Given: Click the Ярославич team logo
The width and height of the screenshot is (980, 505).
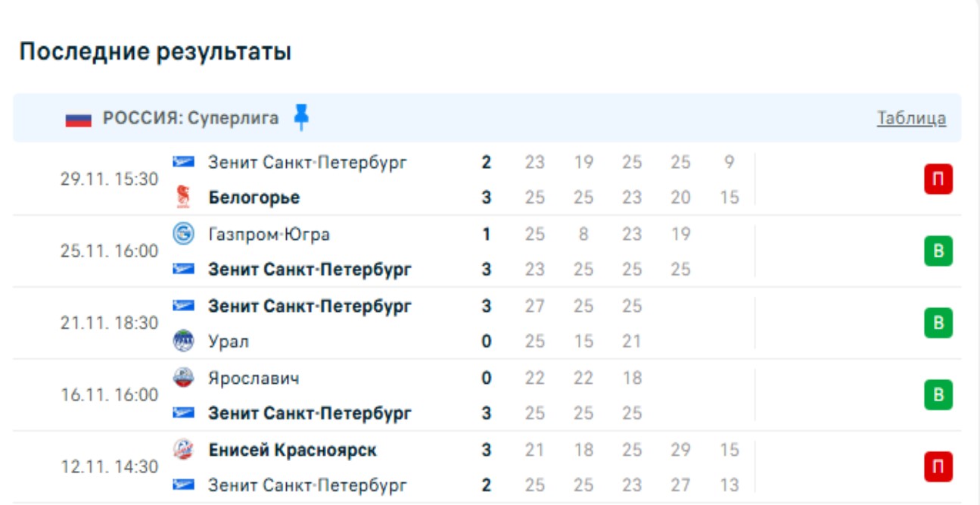Looking at the screenshot, I should pos(183,377).
